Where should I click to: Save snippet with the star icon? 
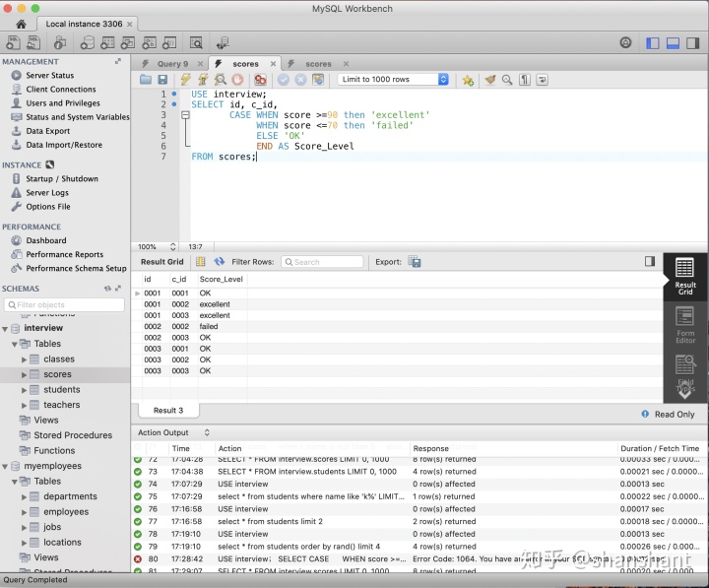click(468, 80)
